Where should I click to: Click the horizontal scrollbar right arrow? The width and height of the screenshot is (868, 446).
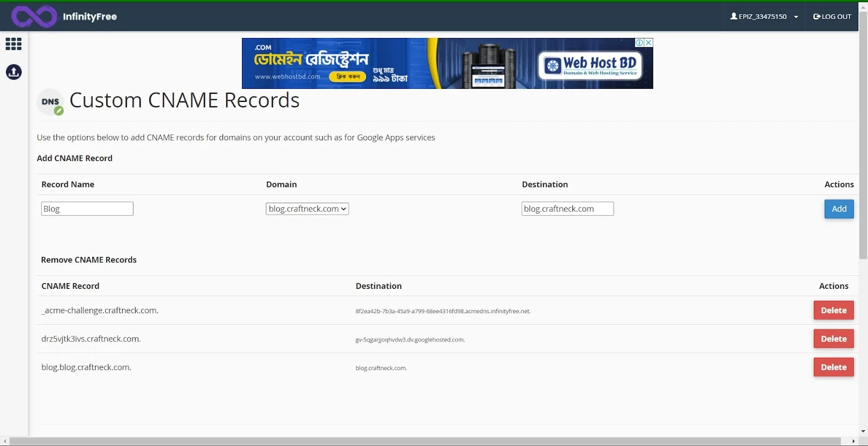(853, 442)
